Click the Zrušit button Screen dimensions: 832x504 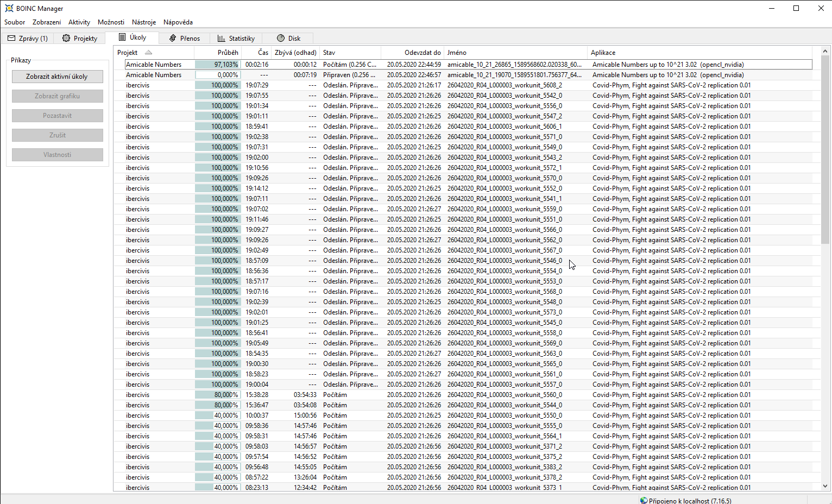tap(58, 135)
